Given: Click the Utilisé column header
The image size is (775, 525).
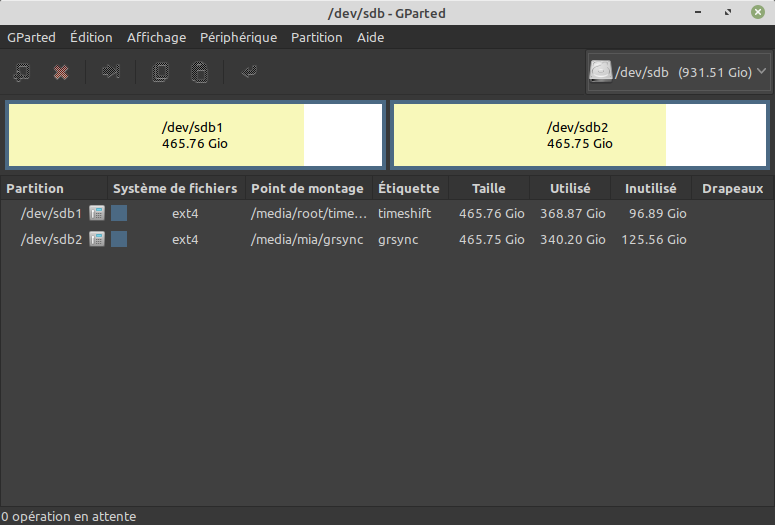Looking at the screenshot, I should click(x=570, y=188).
